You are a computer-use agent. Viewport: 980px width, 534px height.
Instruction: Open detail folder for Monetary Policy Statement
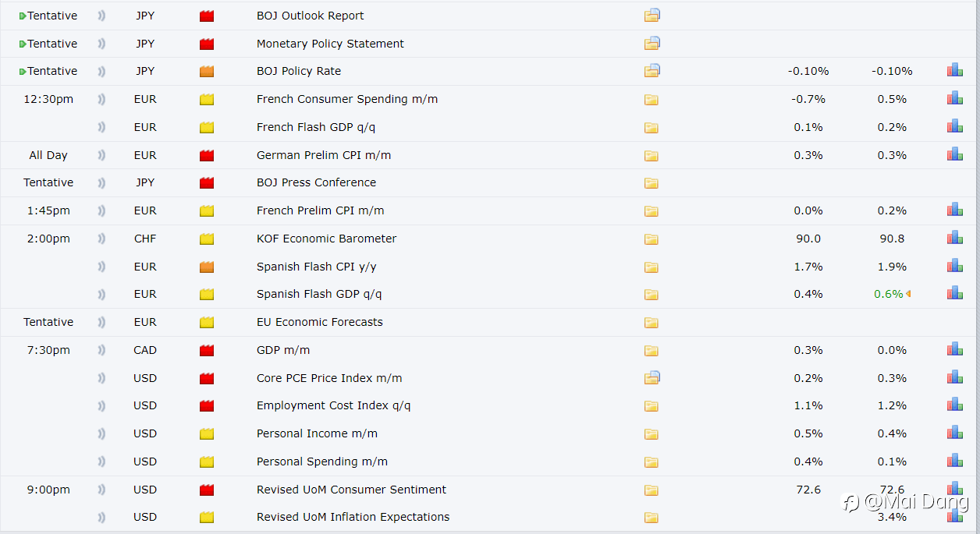(652, 43)
